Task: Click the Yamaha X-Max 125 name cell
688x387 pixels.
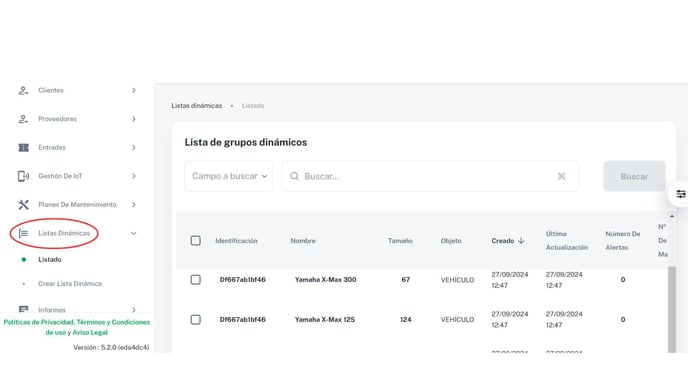Action: [325, 319]
